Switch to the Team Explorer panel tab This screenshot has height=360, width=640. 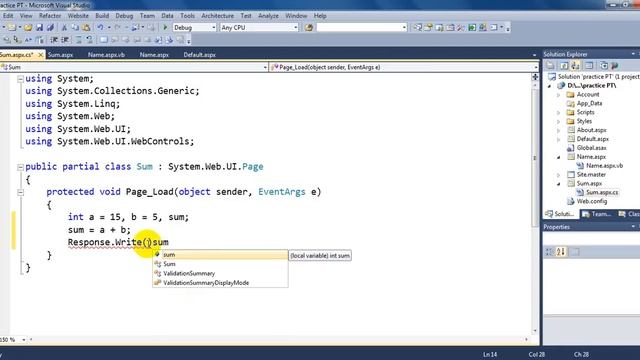click(597, 214)
